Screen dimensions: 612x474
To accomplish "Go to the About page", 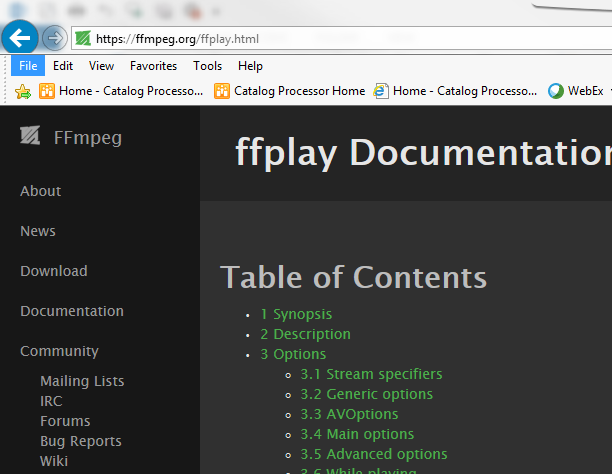I will point(41,191).
